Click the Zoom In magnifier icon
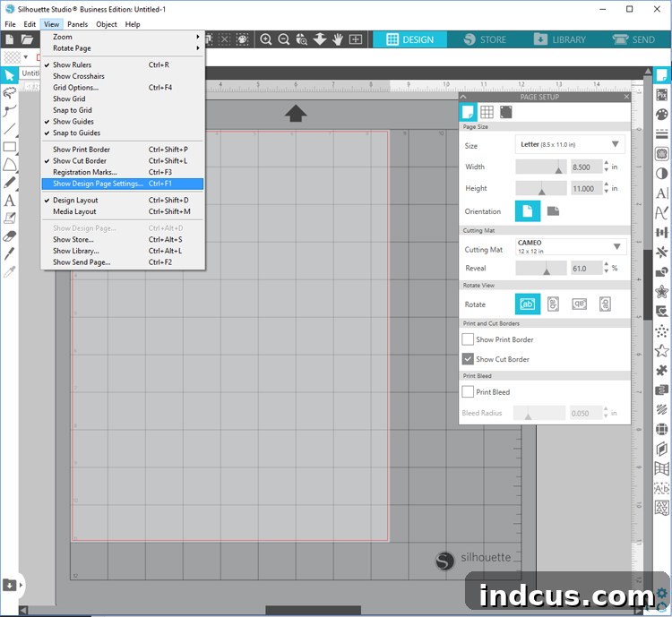This screenshot has height=617, width=672. click(x=266, y=39)
